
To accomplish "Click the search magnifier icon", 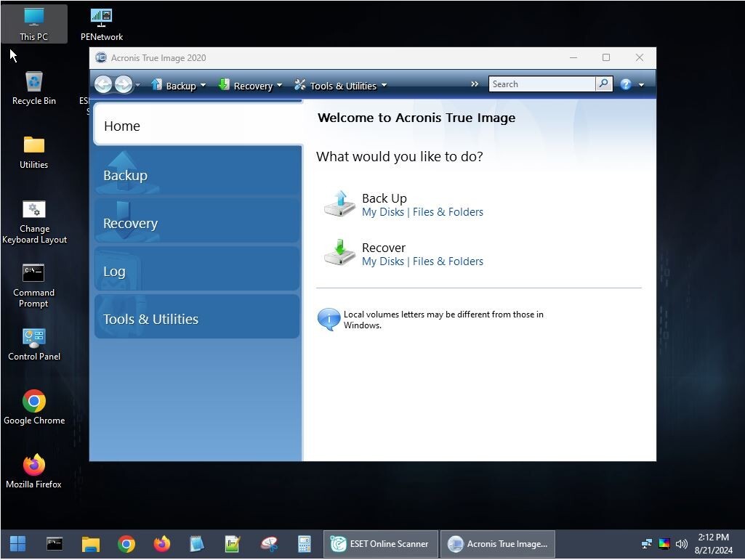I will tap(603, 84).
